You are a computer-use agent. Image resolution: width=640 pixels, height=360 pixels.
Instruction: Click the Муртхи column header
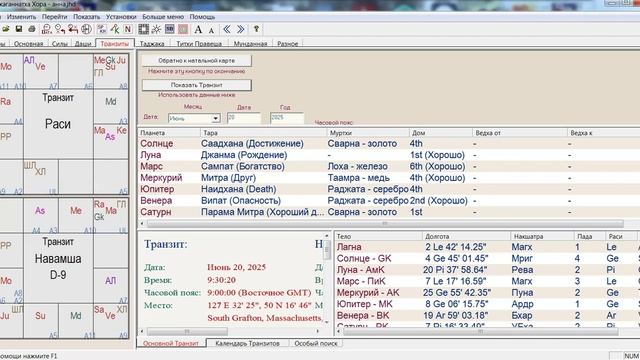click(x=368, y=133)
